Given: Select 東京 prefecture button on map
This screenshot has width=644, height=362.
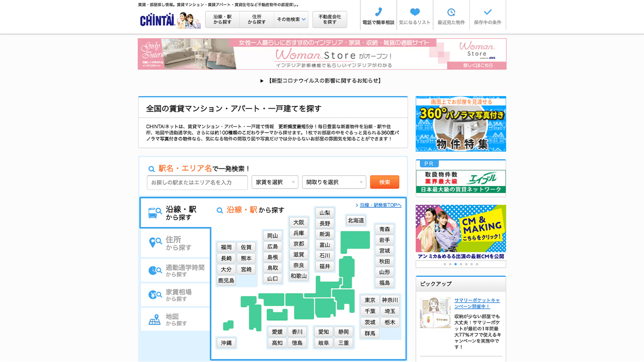Looking at the screenshot, I should pos(370,300).
